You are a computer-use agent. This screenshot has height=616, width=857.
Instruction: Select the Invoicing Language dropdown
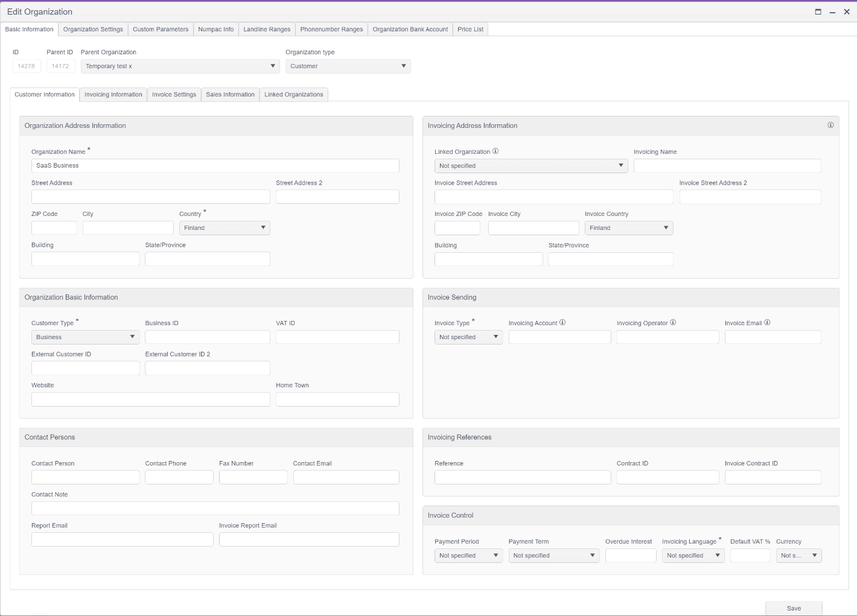(693, 556)
